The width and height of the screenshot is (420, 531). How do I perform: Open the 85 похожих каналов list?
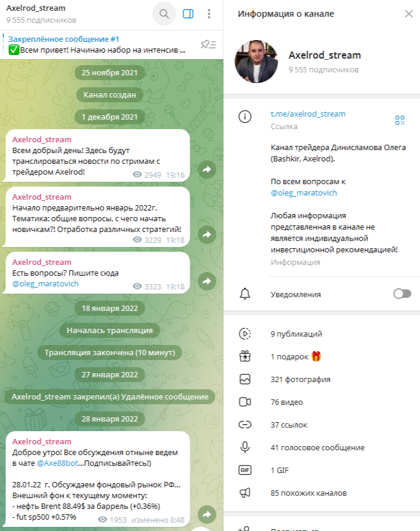click(322, 493)
